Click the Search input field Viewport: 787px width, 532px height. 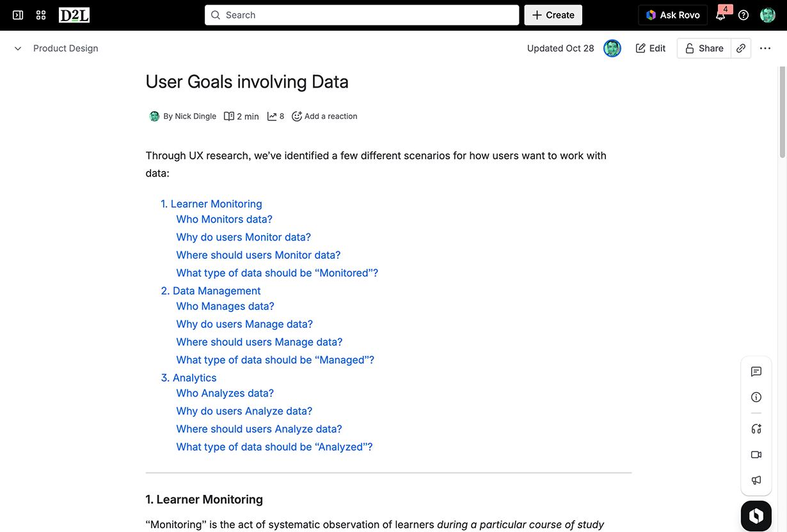[362, 15]
